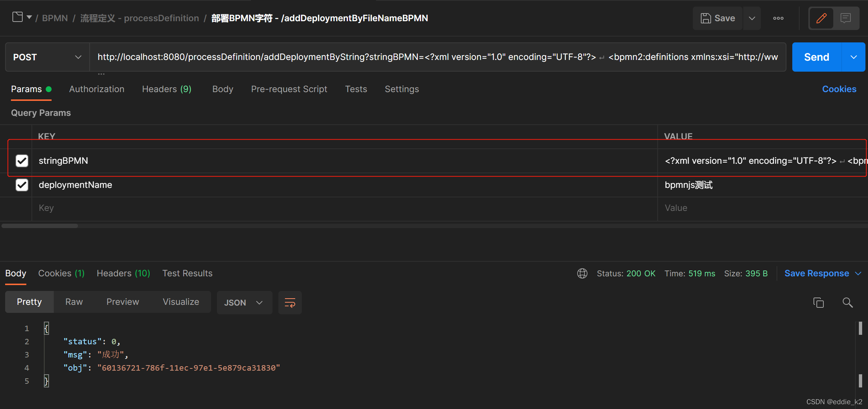Click the Time 519 ms value
The width and height of the screenshot is (868, 409).
point(689,273)
